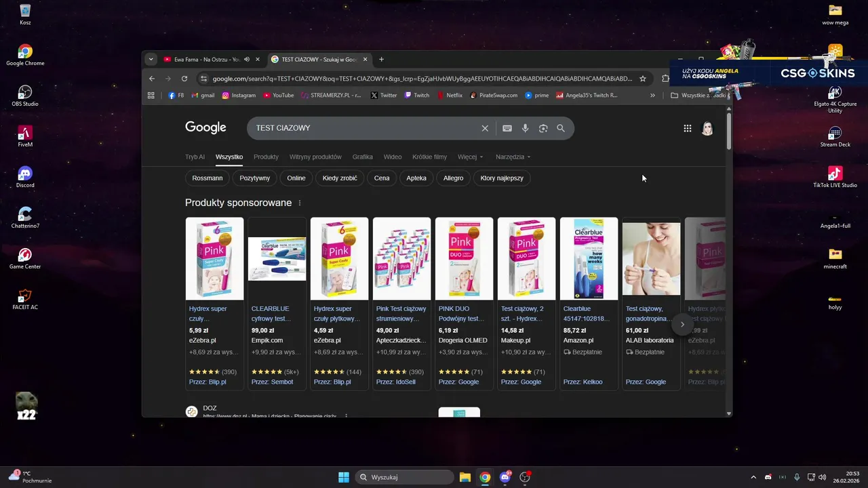Open the Google apps grid

click(688, 128)
